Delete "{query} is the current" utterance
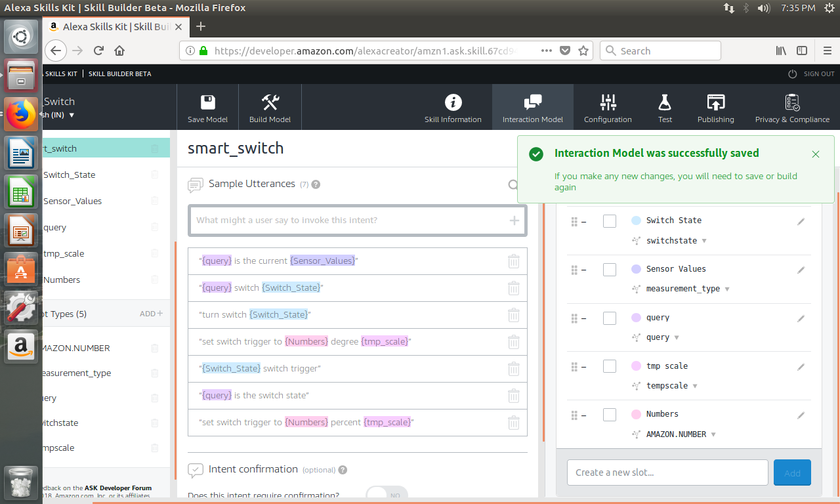Viewport: 840px width, 504px height. 514,261
